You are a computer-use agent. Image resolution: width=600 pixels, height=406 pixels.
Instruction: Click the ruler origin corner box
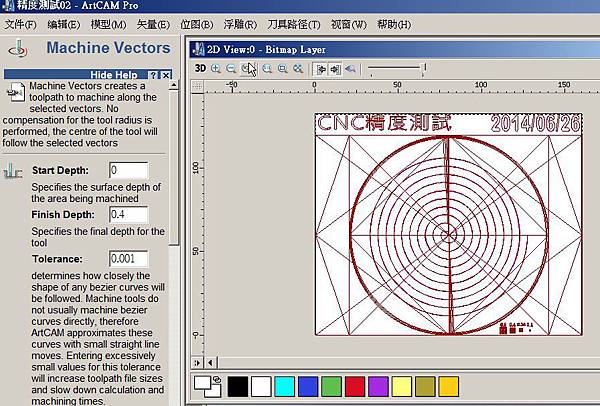click(197, 86)
